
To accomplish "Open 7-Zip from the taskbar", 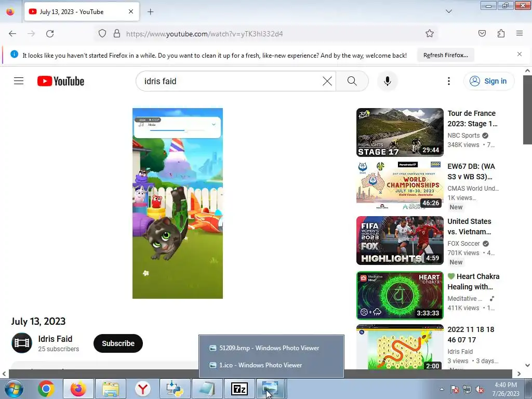I will [x=239, y=389].
